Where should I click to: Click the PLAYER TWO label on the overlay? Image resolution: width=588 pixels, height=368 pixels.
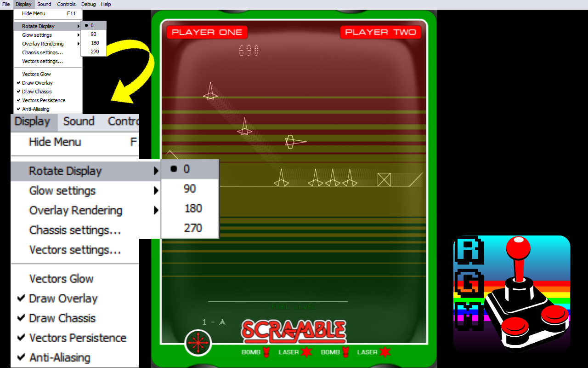click(x=381, y=32)
